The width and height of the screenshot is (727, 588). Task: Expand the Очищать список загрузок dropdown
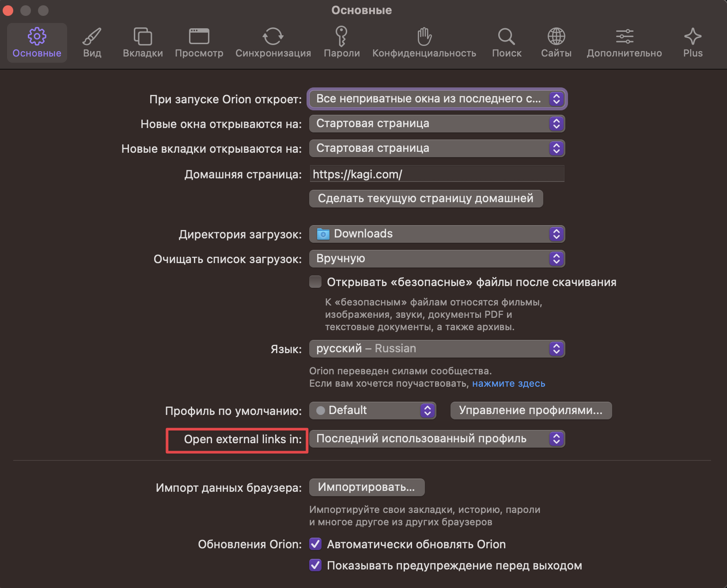[437, 259]
